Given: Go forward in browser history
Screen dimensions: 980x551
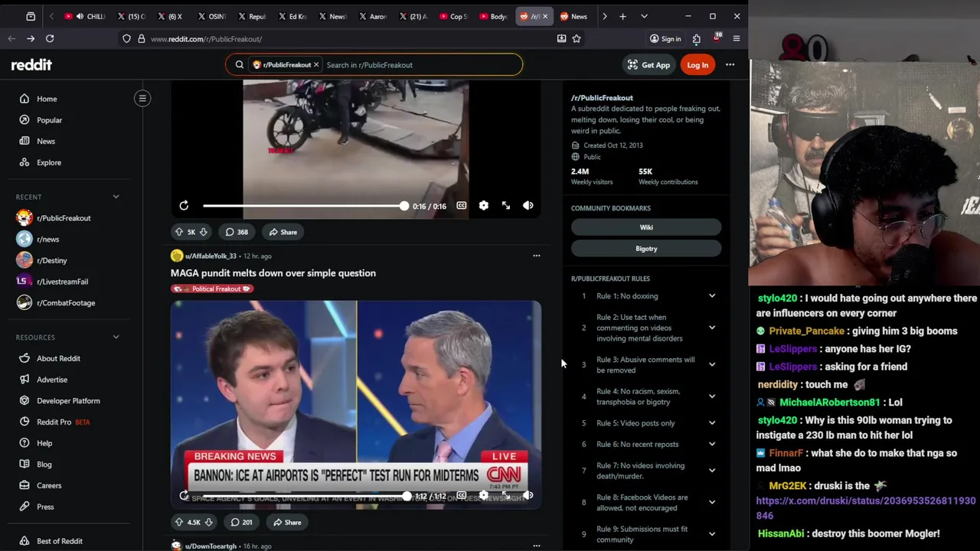Looking at the screenshot, I should coord(31,38).
